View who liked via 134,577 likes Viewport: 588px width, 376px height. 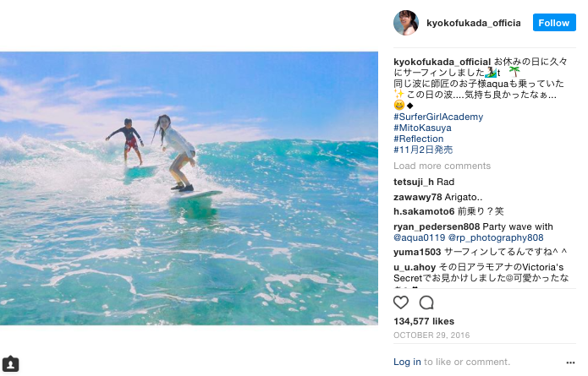tap(424, 321)
